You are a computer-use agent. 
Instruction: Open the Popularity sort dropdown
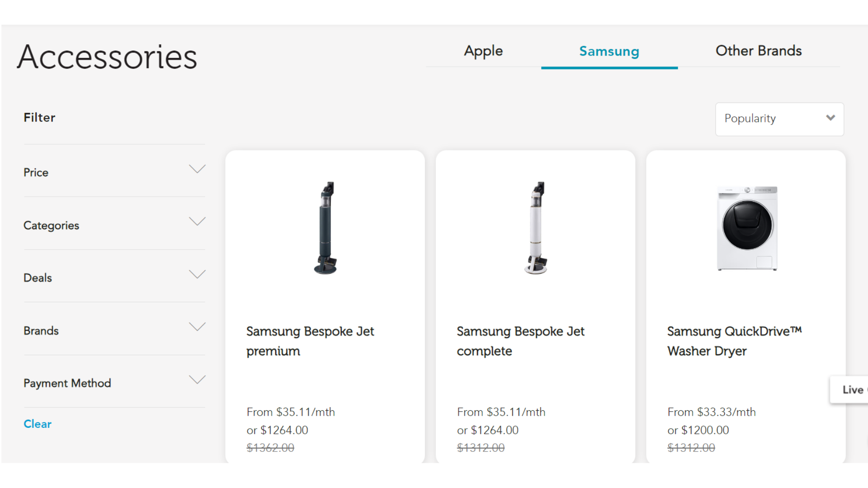coord(779,119)
